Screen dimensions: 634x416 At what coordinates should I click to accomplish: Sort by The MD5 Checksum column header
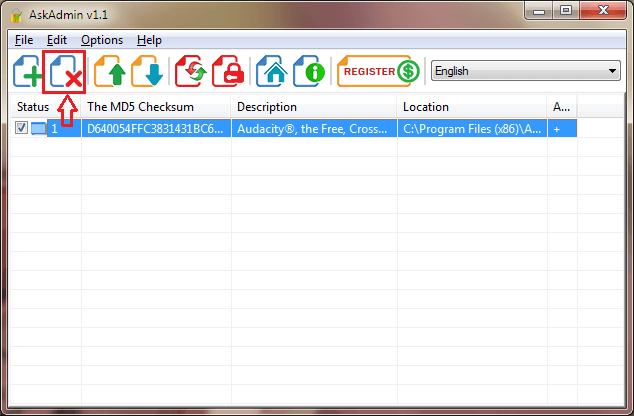[x=156, y=107]
